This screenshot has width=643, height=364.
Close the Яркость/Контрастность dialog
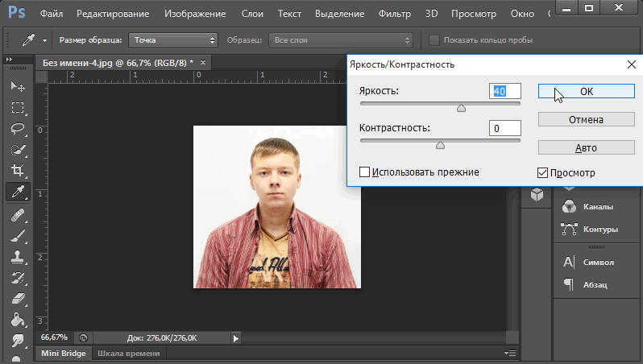point(632,64)
